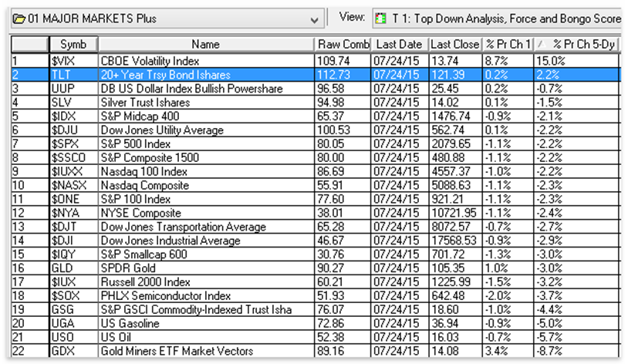Select the $IUXX symbol cell
The width and height of the screenshot is (628, 364).
(x=74, y=171)
